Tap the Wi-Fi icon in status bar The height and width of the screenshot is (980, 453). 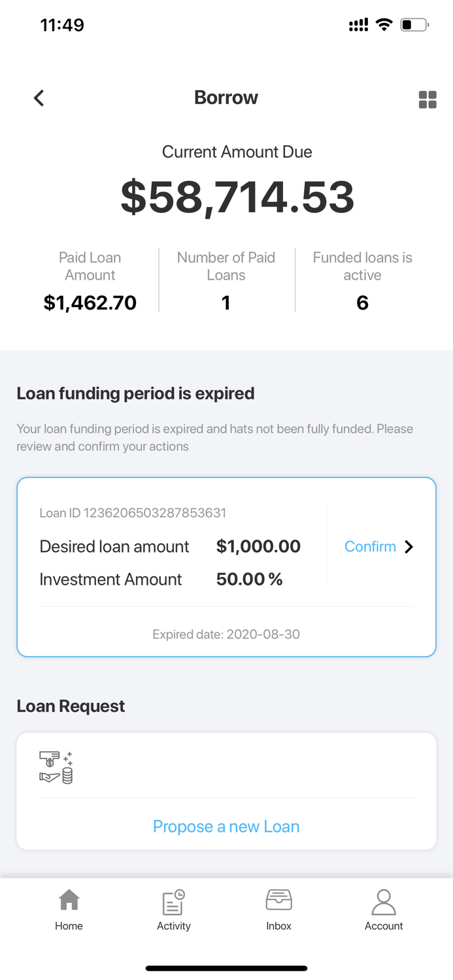[384, 24]
